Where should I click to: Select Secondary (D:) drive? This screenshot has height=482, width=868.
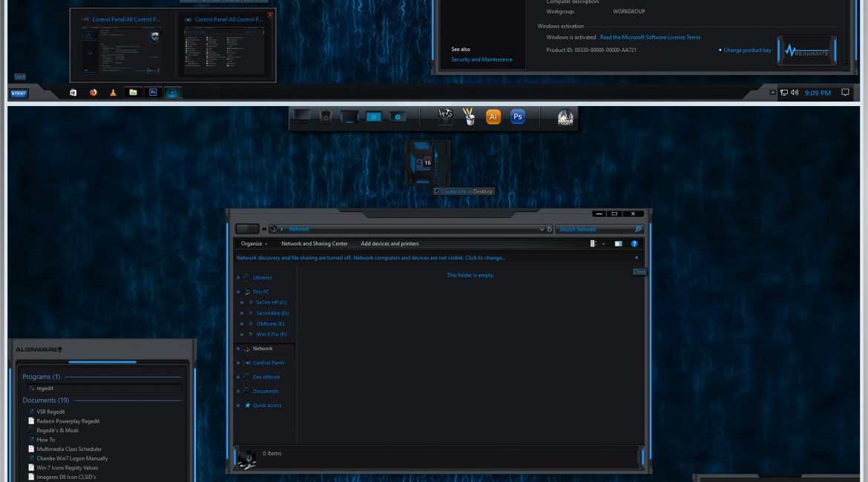pyautogui.click(x=272, y=313)
